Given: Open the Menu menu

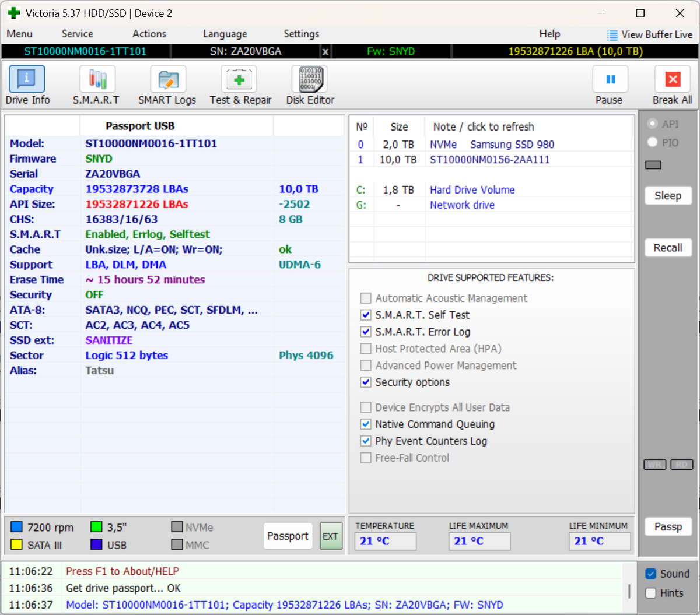Looking at the screenshot, I should tap(19, 34).
